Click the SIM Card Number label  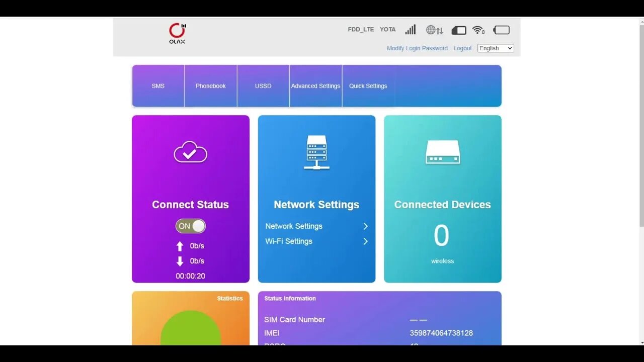pyautogui.click(x=294, y=319)
